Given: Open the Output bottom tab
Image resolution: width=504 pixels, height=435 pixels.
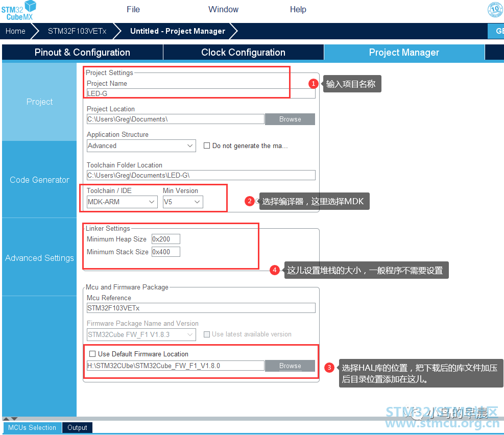Looking at the screenshot, I should coord(77,428).
